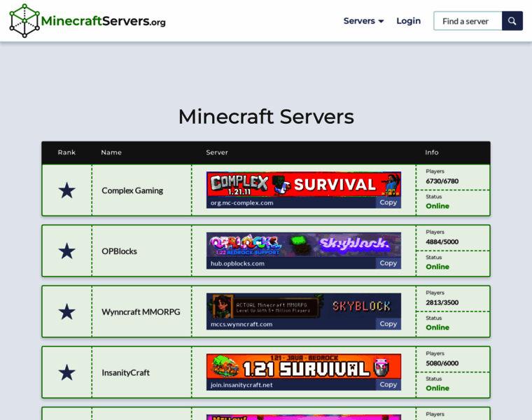Open the Servers dropdown menu
Screen dimensions: 532x420
(363, 21)
